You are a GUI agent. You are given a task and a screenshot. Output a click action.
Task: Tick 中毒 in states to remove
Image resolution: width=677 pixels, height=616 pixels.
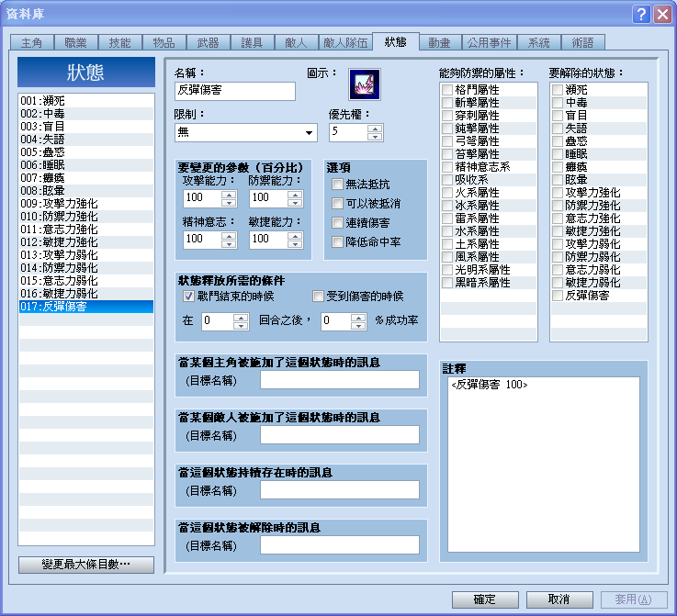coord(558,103)
